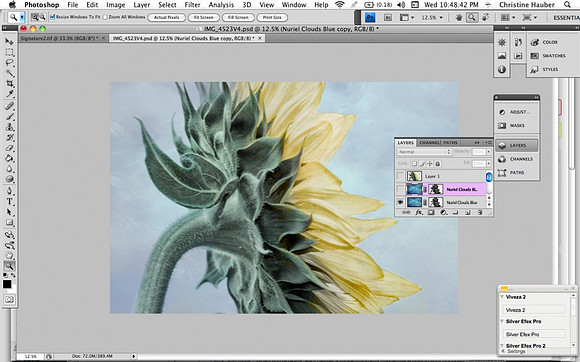Open the Rotate View tool in application bar
Image resolution: width=580 pixels, height=362 pixels.
pyautogui.click(x=485, y=17)
